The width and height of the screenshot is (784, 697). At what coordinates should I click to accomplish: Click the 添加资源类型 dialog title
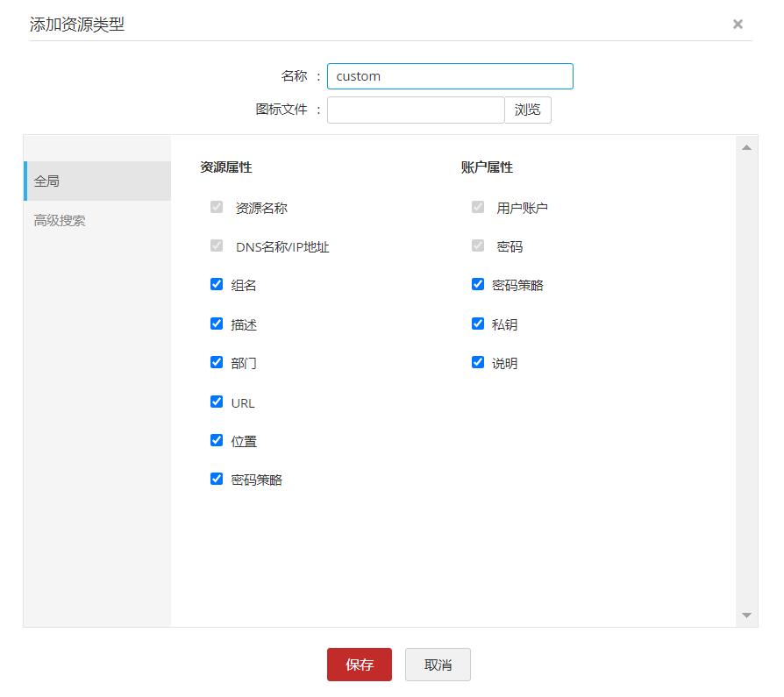tap(77, 24)
